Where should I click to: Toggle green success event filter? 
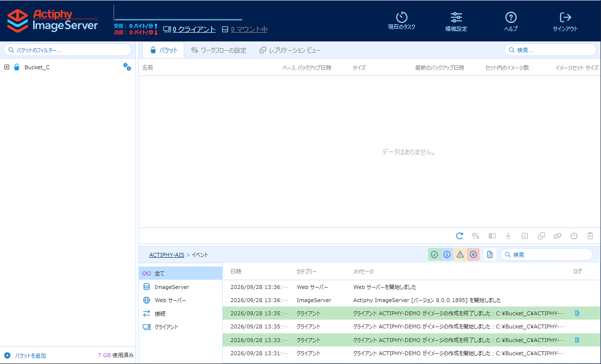[x=434, y=254]
